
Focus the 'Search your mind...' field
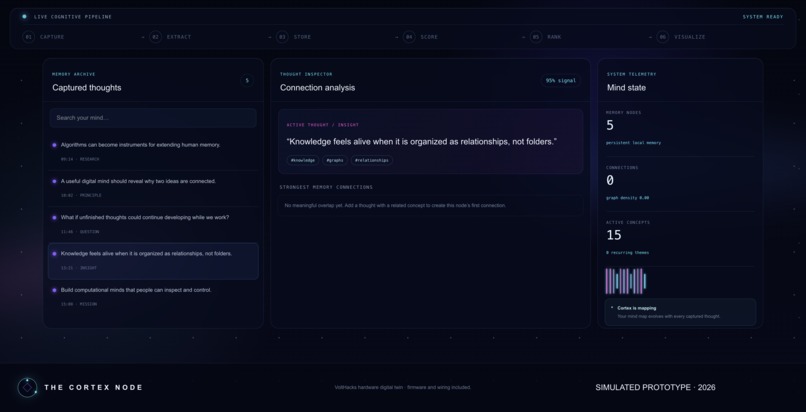pyautogui.click(x=153, y=118)
